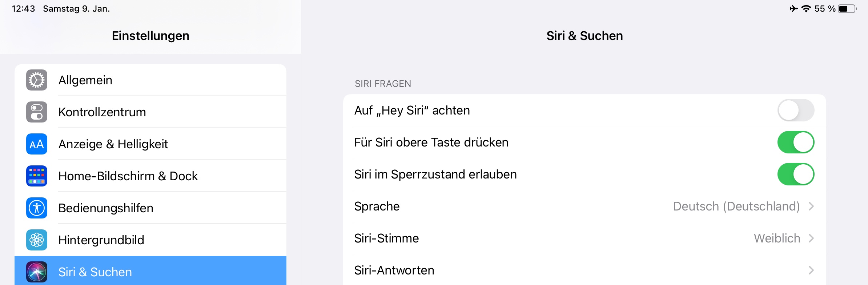The height and width of the screenshot is (285, 868).
Task: Tap the Wi-Fi indicator in status bar
Action: pos(806,9)
